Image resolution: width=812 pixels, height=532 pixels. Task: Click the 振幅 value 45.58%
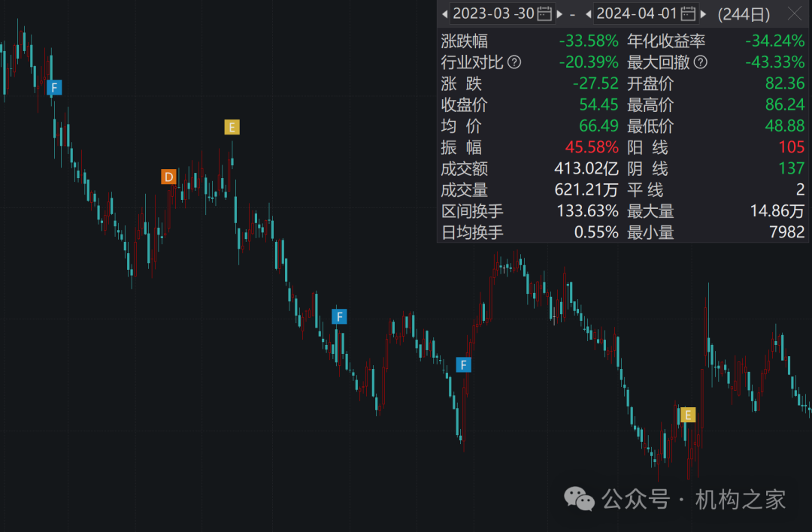pos(592,147)
